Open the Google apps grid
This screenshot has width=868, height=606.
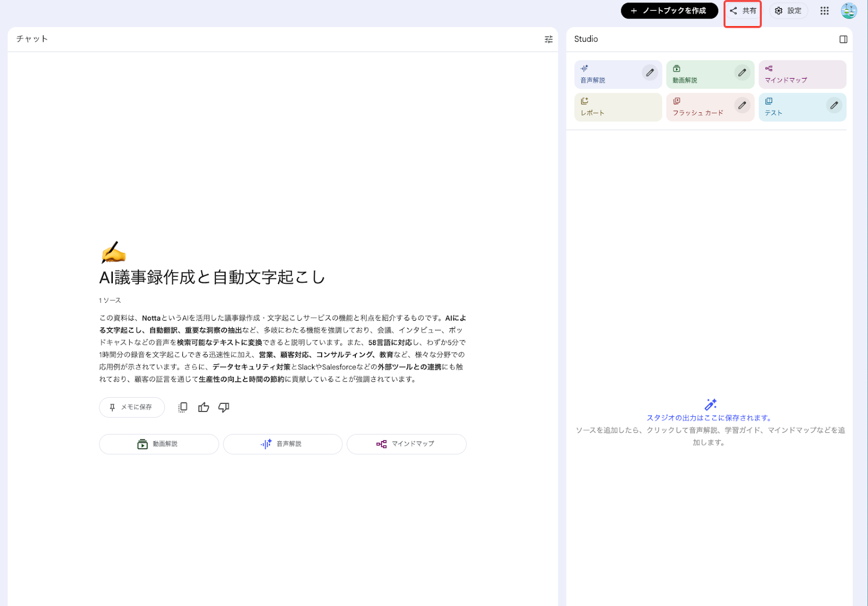coord(824,11)
